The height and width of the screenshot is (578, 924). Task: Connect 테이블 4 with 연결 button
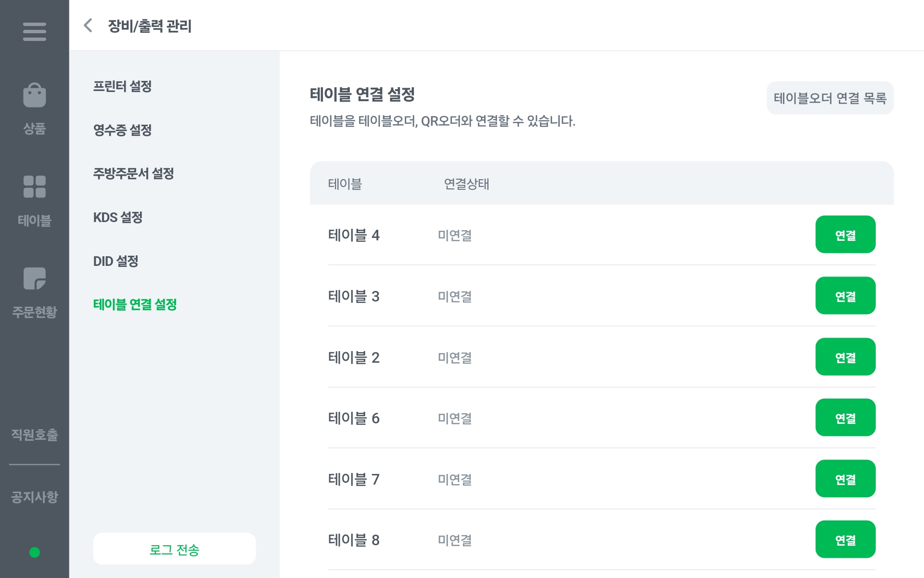(x=845, y=235)
